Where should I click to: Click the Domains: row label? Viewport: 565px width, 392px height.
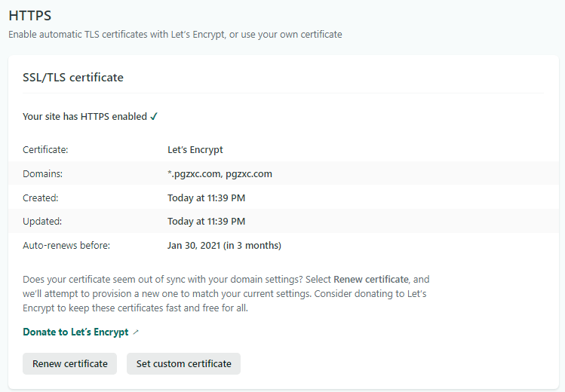42,174
